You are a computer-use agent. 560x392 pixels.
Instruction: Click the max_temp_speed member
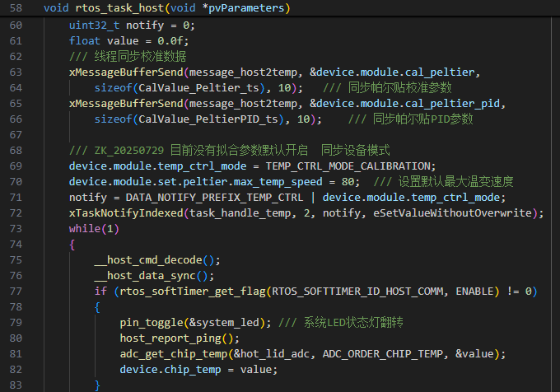[278, 182]
